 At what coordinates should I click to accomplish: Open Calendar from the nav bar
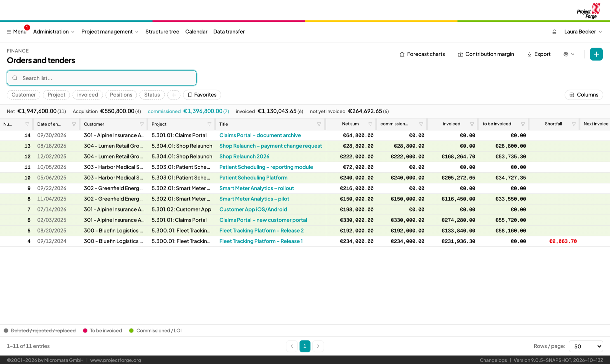(196, 32)
